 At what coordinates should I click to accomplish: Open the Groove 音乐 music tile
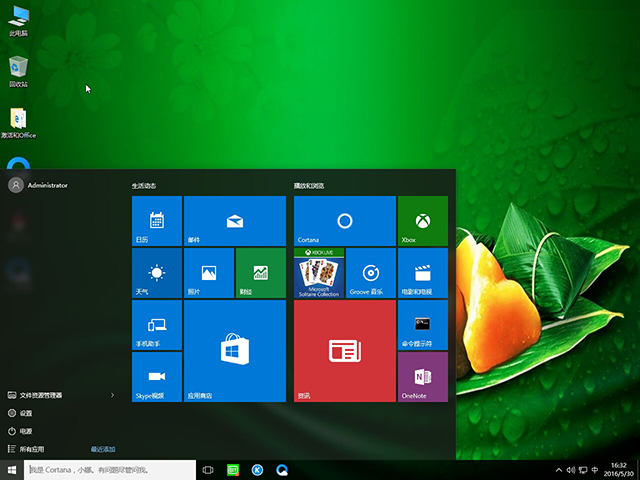click(370, 273)
